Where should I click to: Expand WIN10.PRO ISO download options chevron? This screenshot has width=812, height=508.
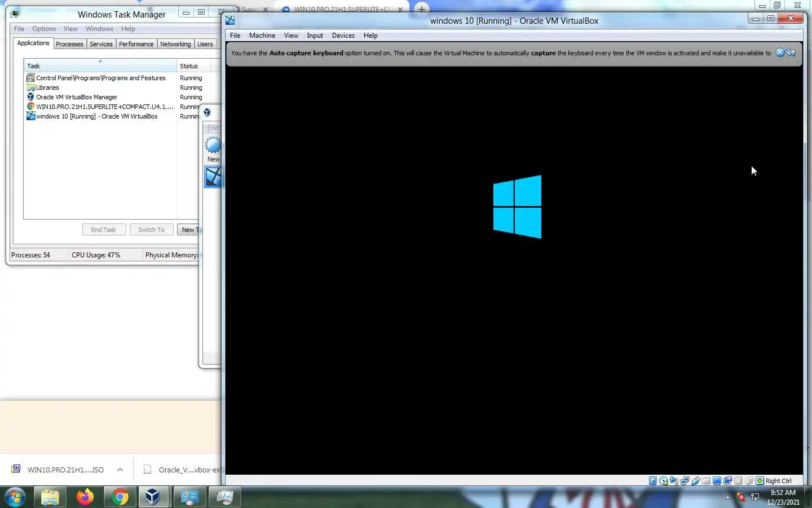[x=120, y=470]
